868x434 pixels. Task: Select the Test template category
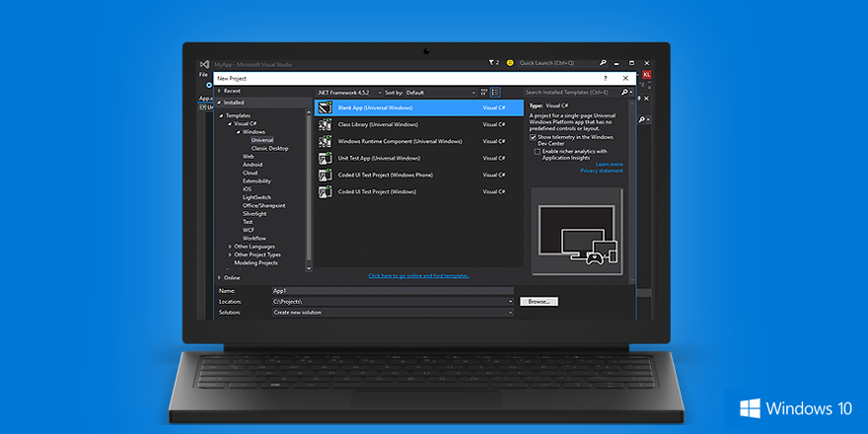click(x=248, y=222)
